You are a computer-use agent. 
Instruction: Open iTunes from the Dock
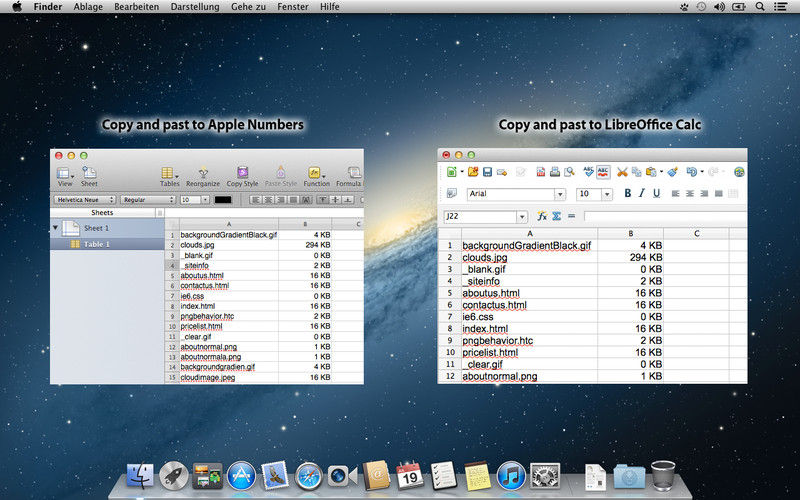click(511, 476)
